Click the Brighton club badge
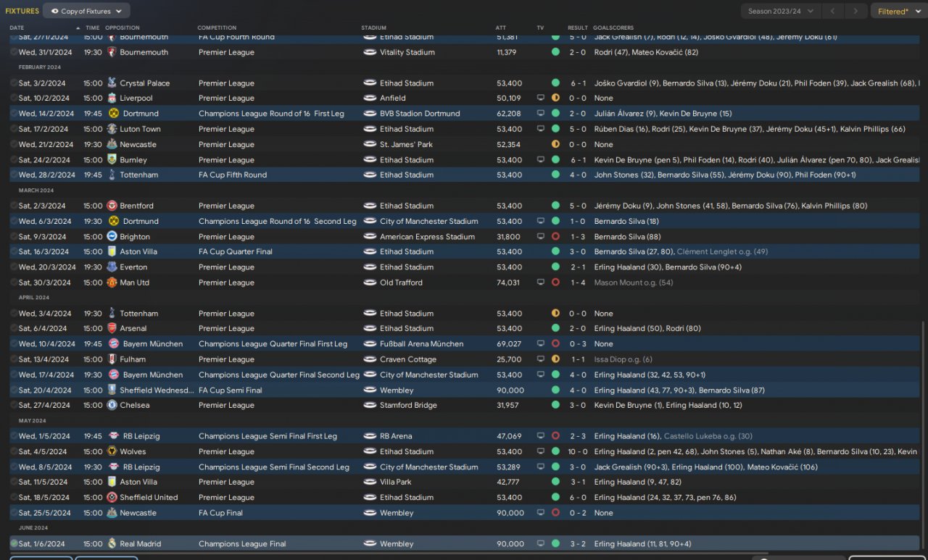Image resolution: width=928 pixels, height=560 pixels. pyautogui.click(x=112, y=237)
